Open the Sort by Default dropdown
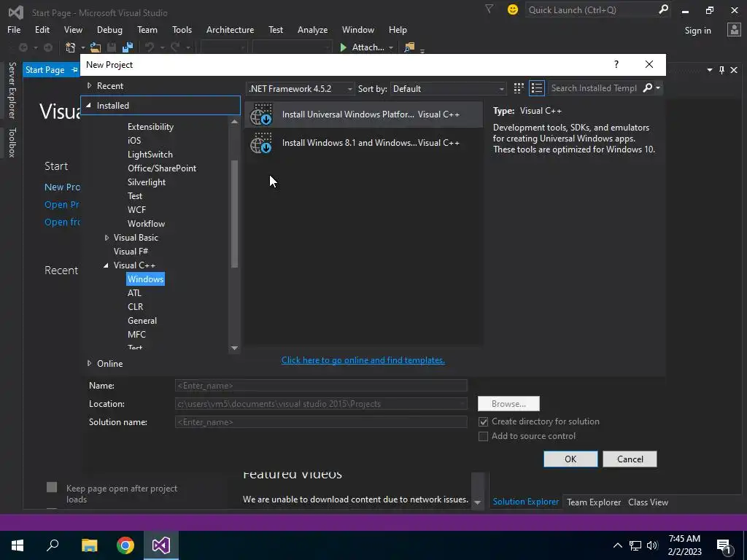 tap(448, 88)
